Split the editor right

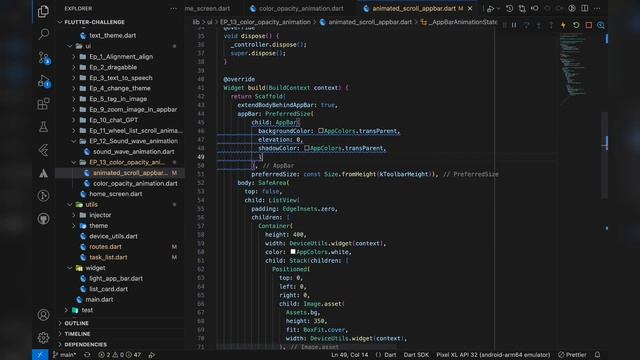pyautogui.click(x=584, y=9)
